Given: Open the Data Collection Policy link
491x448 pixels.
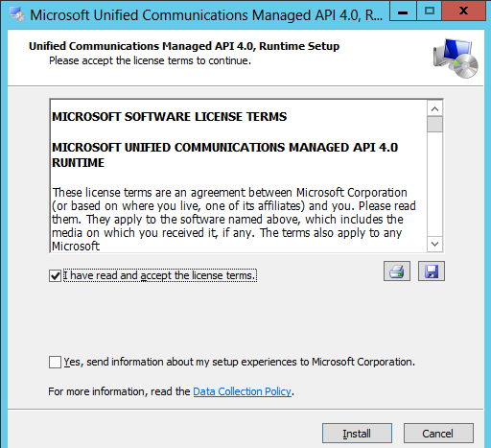Looking at the screenshot, I should [x=243, y=391].
